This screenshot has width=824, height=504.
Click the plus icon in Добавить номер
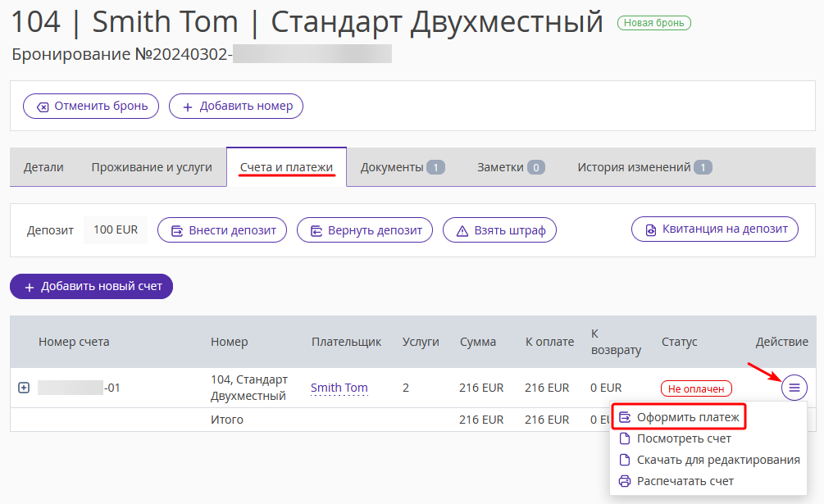188,107
